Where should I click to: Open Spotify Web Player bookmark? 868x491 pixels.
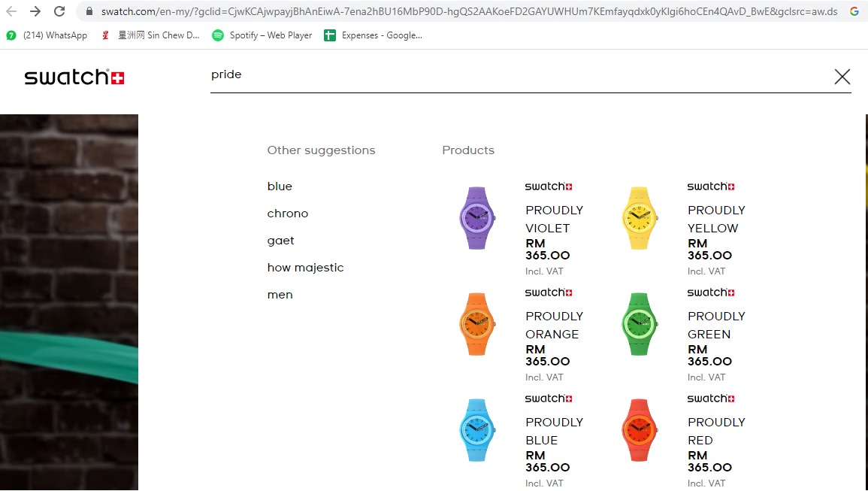262,35
